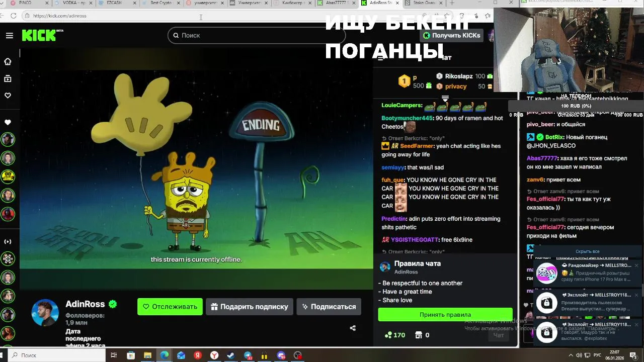This screenshot has width=644, height=362.
Task: Open a new browser tab
Action: pyautogui.click(x=452, y=3)
